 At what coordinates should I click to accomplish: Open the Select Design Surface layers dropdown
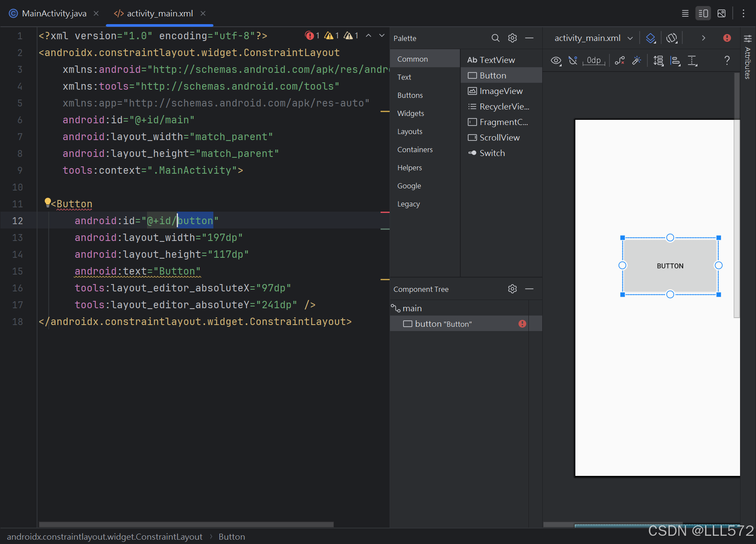point(651,38)
